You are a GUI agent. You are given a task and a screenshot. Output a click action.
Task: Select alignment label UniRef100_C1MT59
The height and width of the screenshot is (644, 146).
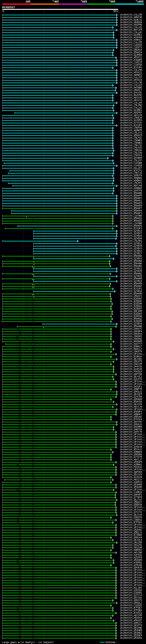pos(131,65)
